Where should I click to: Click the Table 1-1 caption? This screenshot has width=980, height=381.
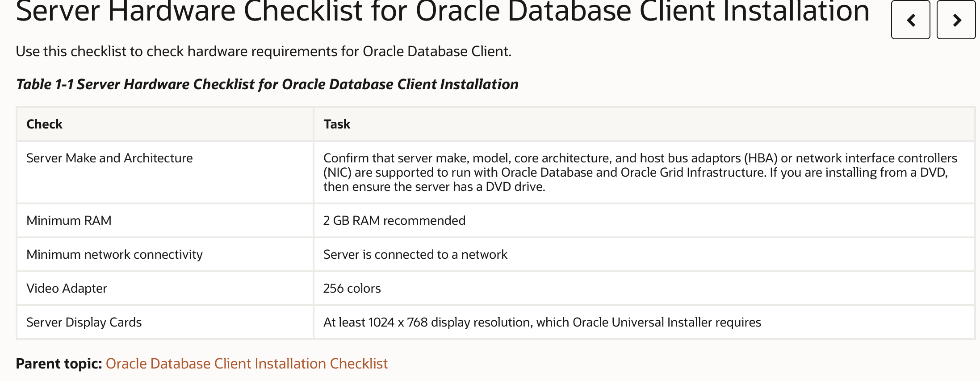pyautogui.click(x=267, y=84)
